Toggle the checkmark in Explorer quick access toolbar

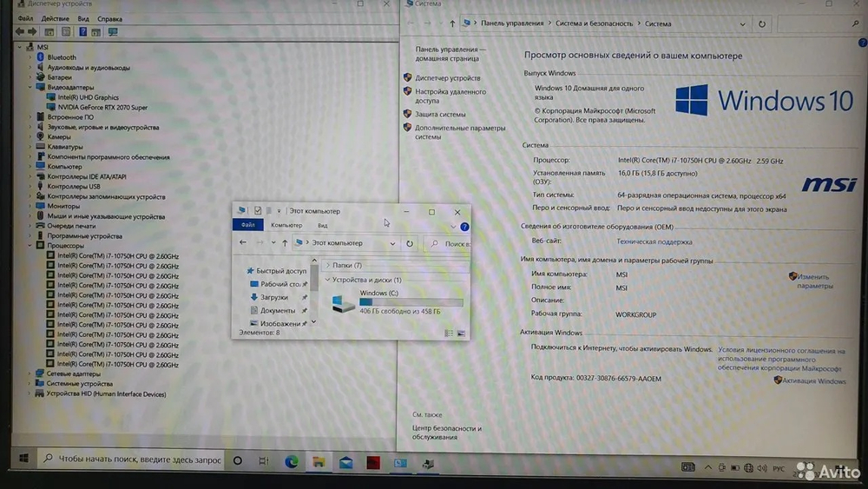(x=258, y=210)
